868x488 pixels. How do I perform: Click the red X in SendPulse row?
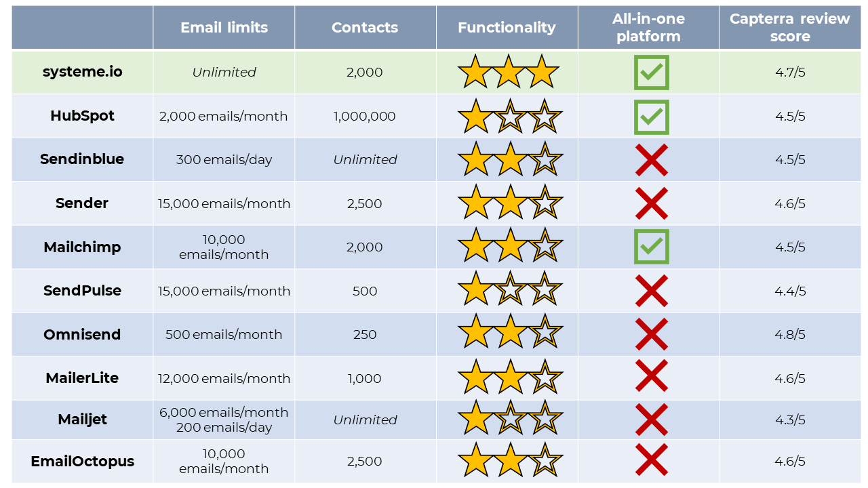(651, 291)
